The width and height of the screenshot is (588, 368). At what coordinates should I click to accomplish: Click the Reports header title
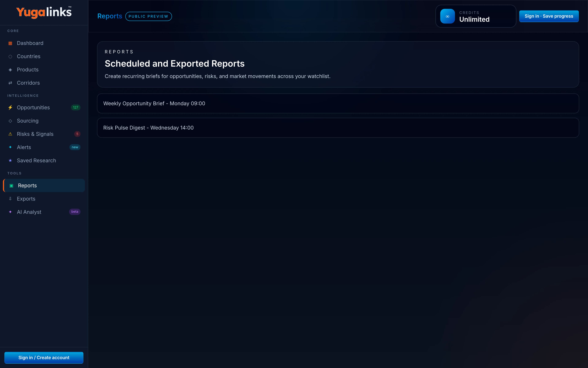pyautogui.click(x=110, y=16)
